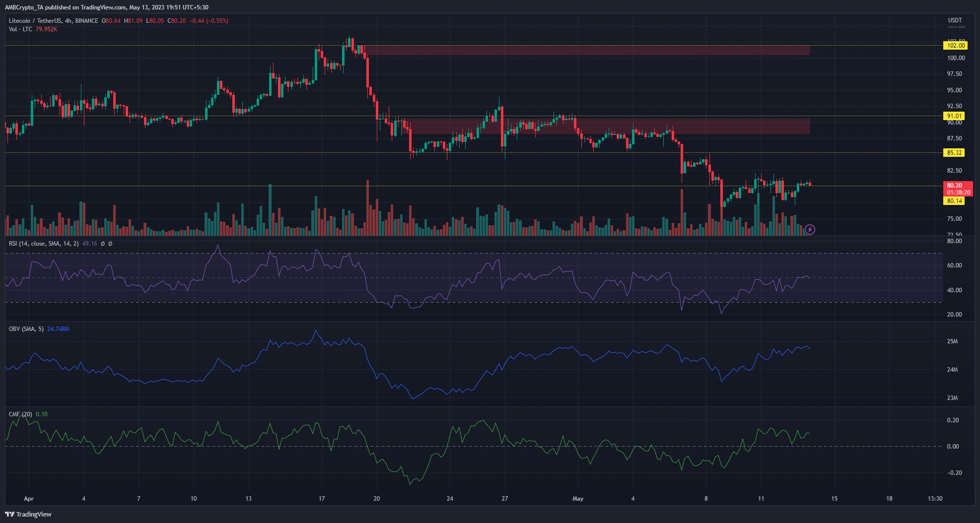This screenshot has width=980, height=523.
Task: Click the USDT currency label on price axis
Action: [955, 20]
